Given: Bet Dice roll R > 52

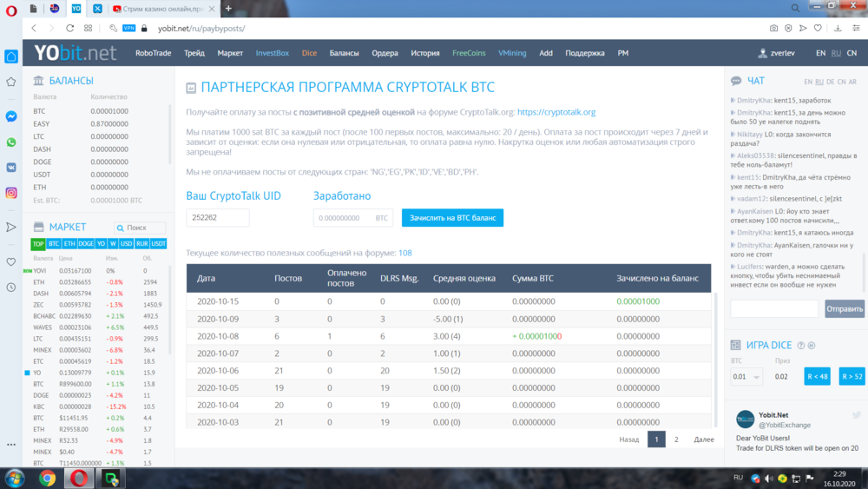Looking at the screenshot, I should tap(852, 377).
